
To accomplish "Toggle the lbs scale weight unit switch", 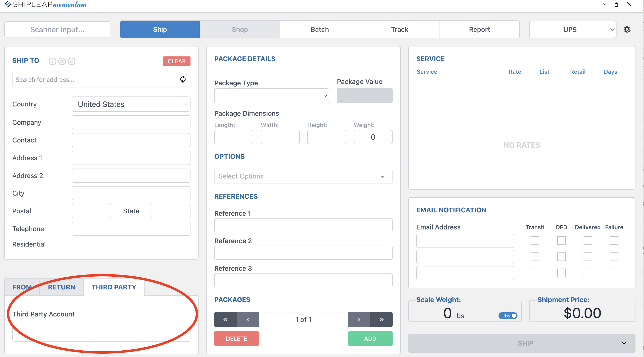I will (x=508, y=316).
